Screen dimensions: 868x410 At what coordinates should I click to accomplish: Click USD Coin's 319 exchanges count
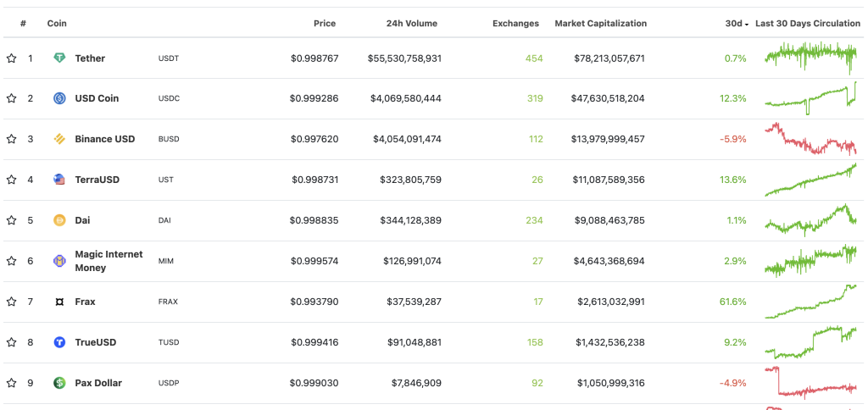point(534,98)
